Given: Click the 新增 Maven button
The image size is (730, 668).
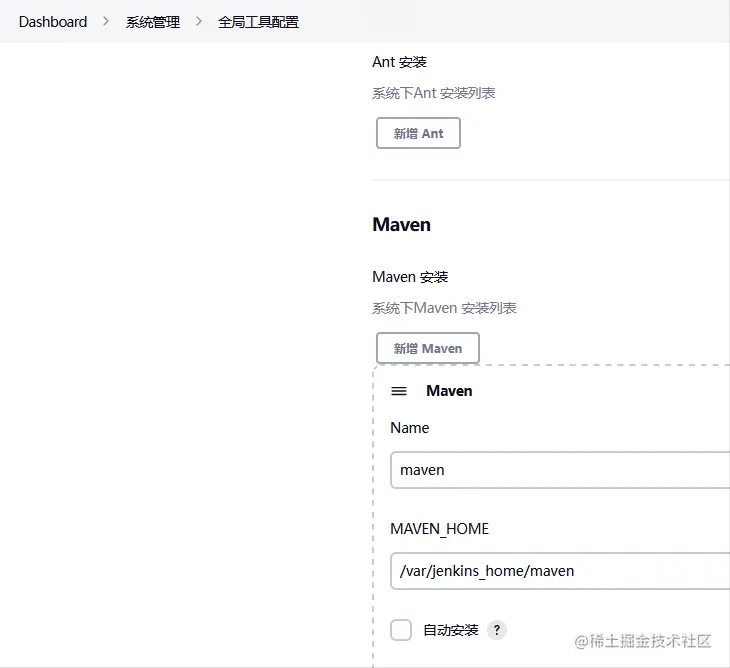Looking at the screenshot, I should click(x=427, y=348).
